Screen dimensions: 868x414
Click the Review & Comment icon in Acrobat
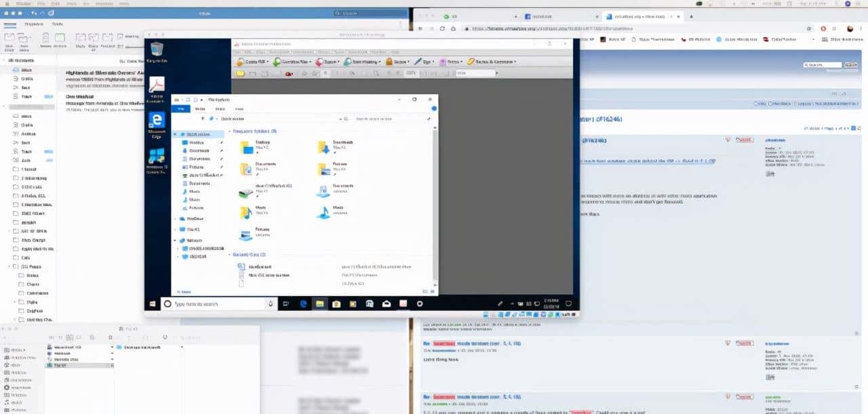tap(492, 61)
